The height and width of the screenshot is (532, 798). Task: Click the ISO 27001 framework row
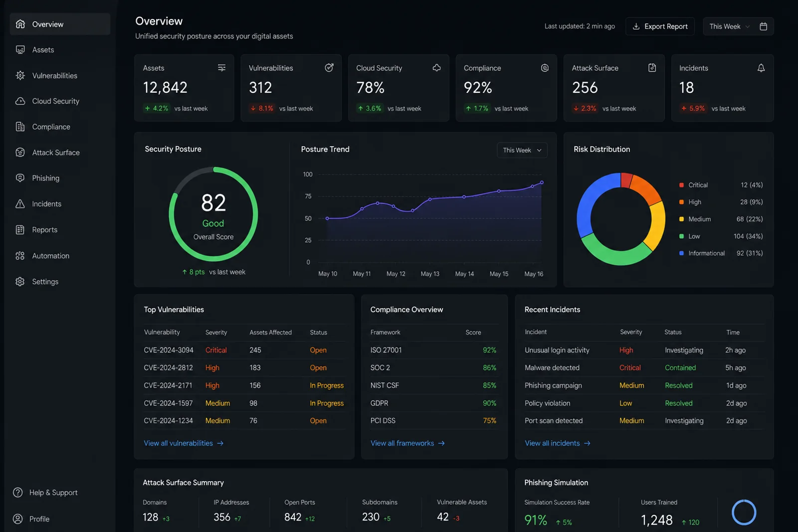(x=433, y=350)
